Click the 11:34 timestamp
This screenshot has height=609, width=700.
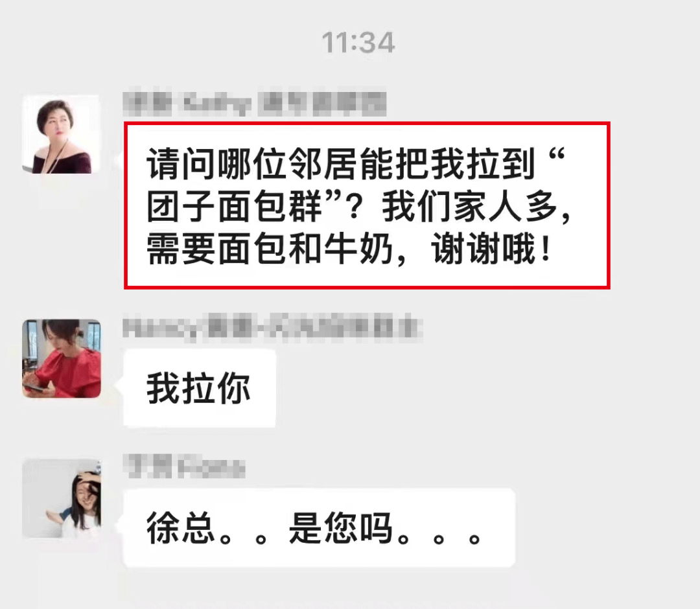click(358, 43)
